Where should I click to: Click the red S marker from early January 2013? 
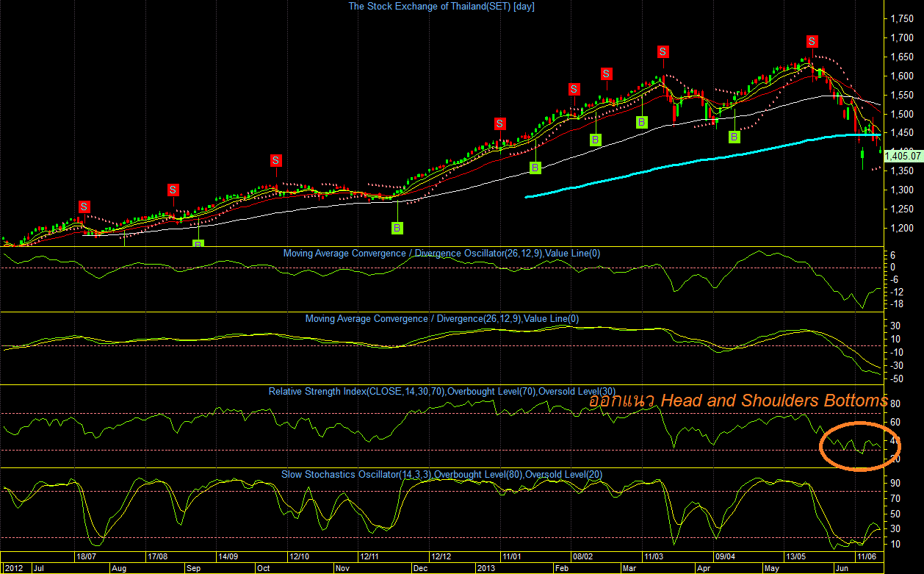(x=499, y=123)
